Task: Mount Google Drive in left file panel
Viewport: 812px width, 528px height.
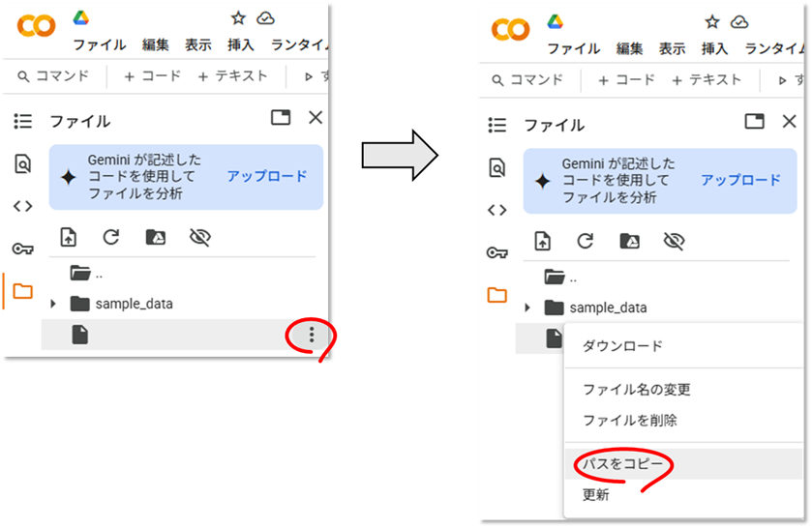Action: (156, 237)
